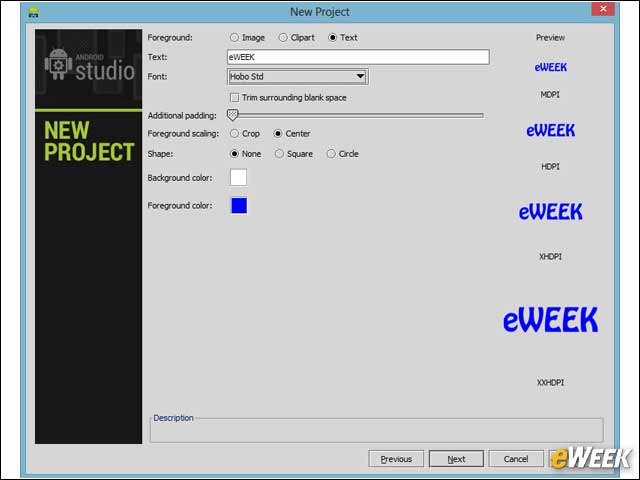Close the New Project dialog
Image resolution: width=640 pixels, height=480 pixels.
[603, 9]
